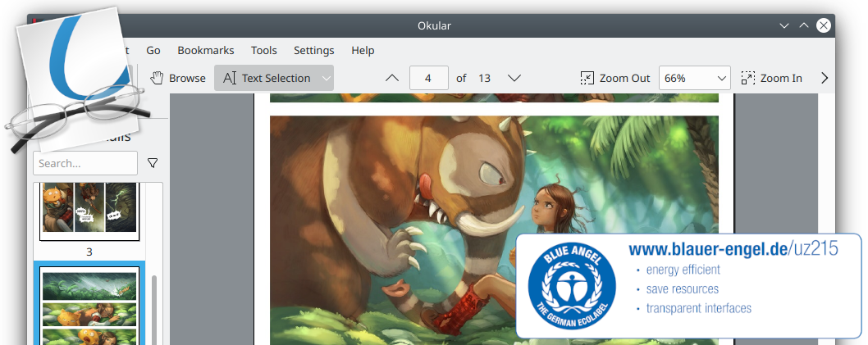The width and height of the screenshot is (868, 345).
Task: Click the Zoom Out button
Action: click(615, 78)
